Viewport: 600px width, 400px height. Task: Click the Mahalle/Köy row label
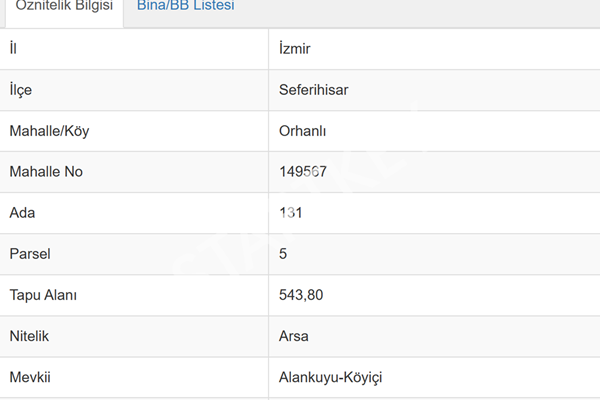[49, 131]
